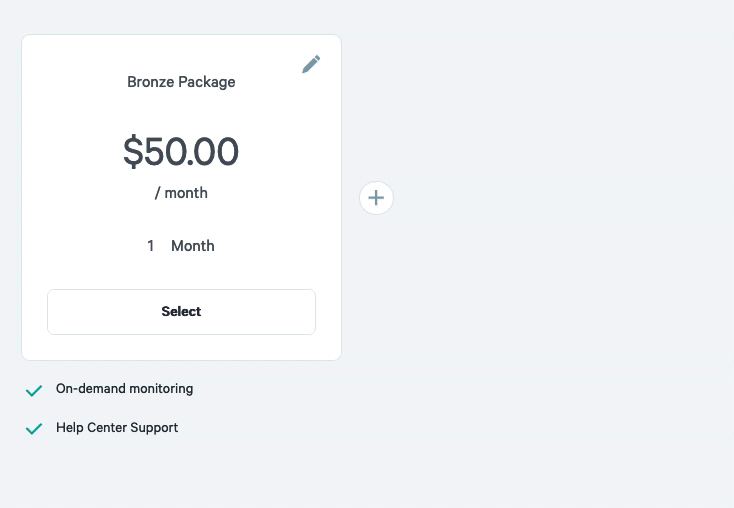Click the slash before month
Viewport: 734px width, 508px height.
(x=158, y=193)
